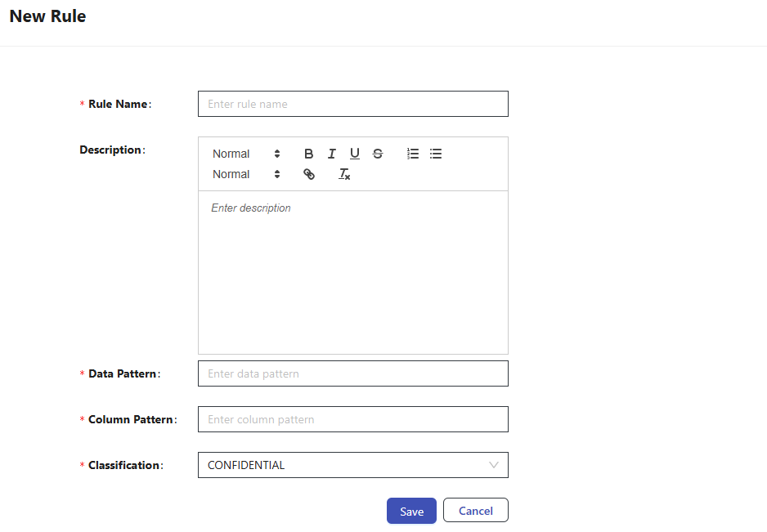Expand the Classification dropdown showing CONFIDENTIAL
Viewport: 767px width, 532px height.
352,465
